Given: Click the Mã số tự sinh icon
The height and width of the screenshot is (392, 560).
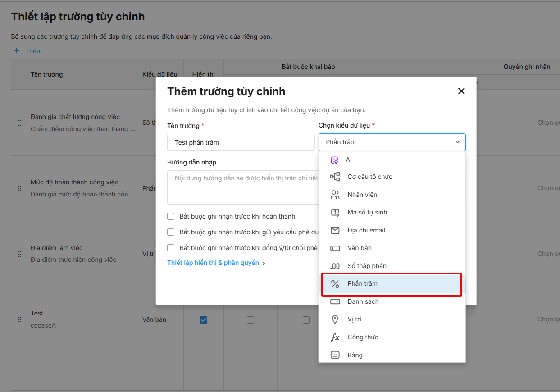Looking at the screenshot, I should click(x=335, y=212).
